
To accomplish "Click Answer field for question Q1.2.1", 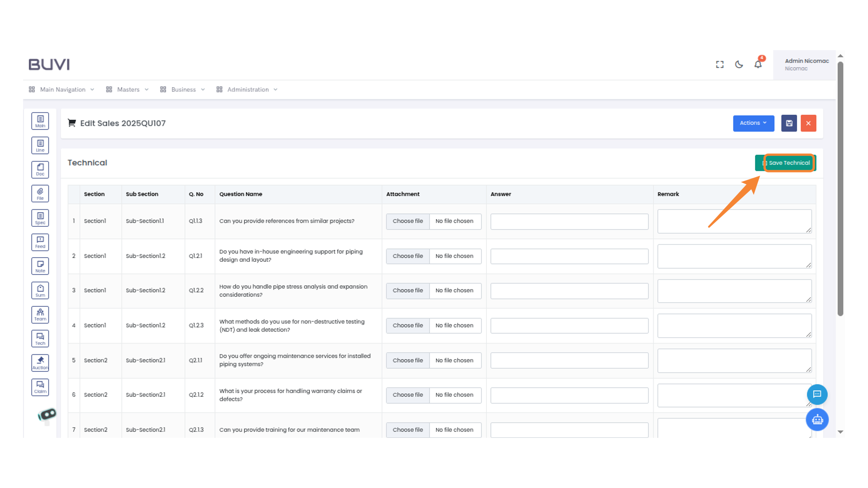I will click(569, 256).
